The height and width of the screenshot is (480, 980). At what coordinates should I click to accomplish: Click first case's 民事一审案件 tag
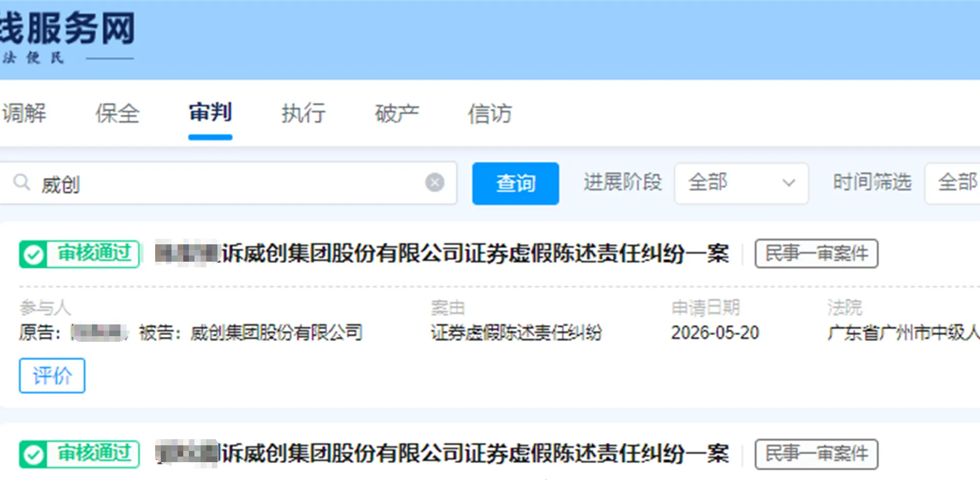pos(817,254)
